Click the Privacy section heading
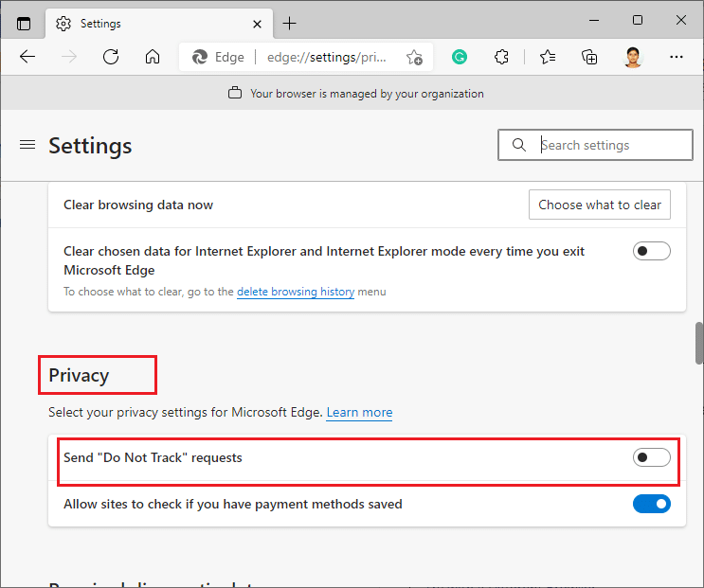 (x=79, y=375)
